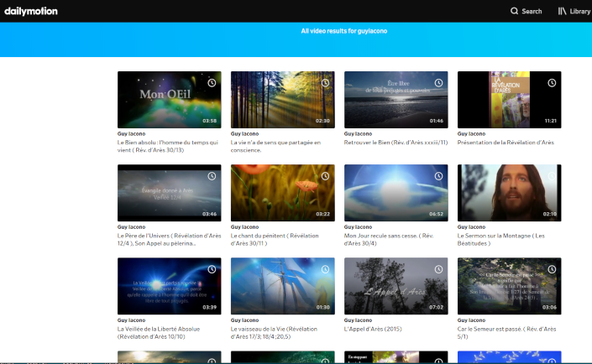592x364 pixels.
Task: Click Watch Later clock on Mon Jour recule video
Action: click(x=438, y=176)
